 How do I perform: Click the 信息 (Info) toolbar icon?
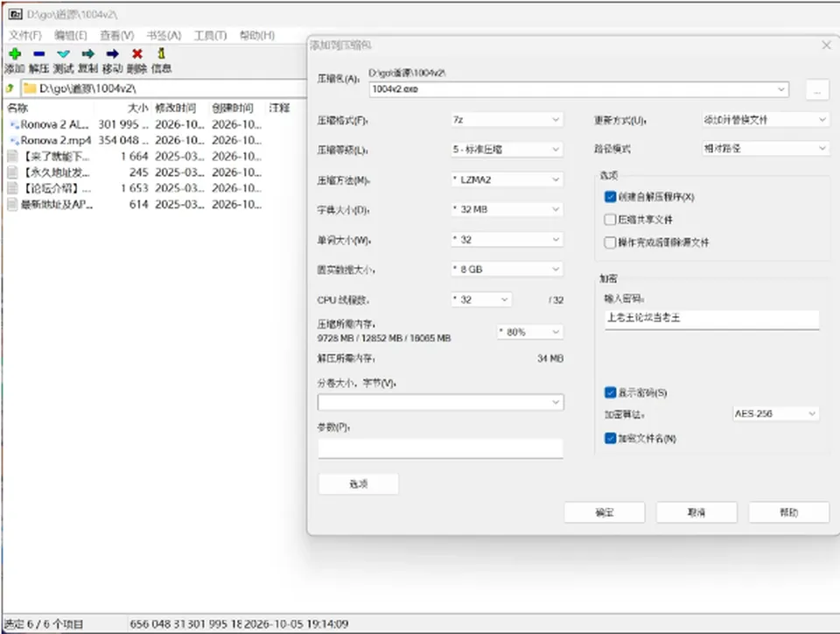[161, 53]
